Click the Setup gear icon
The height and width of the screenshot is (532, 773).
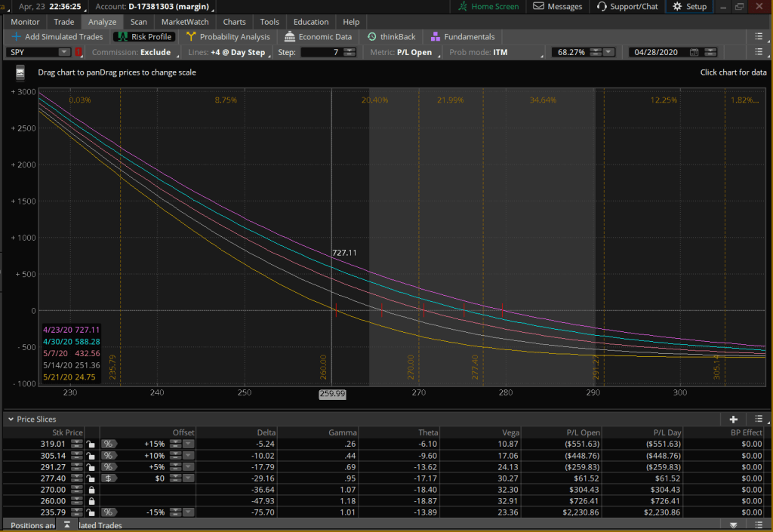pos(677,7)
